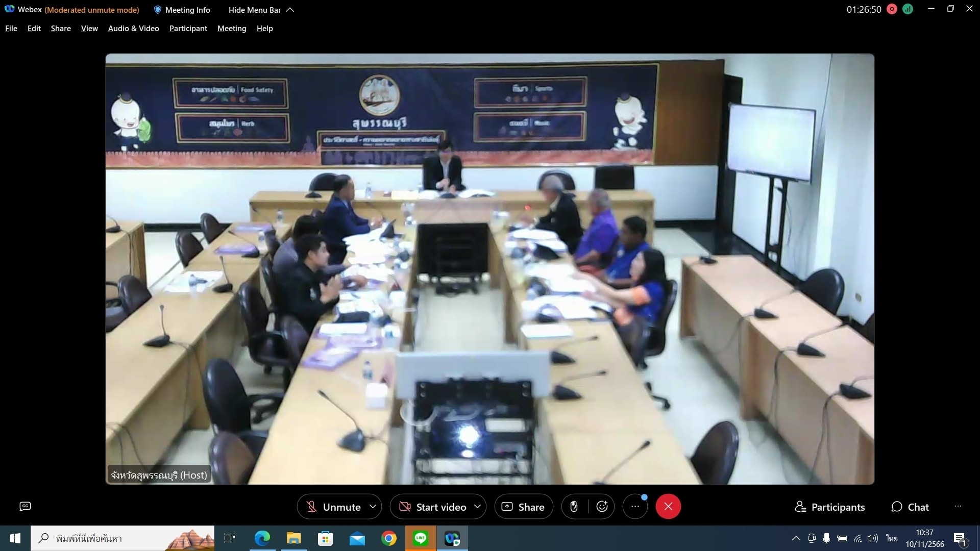The image size is (980, 551).
Task: Open the Help menu
Action: click(264, 29)
